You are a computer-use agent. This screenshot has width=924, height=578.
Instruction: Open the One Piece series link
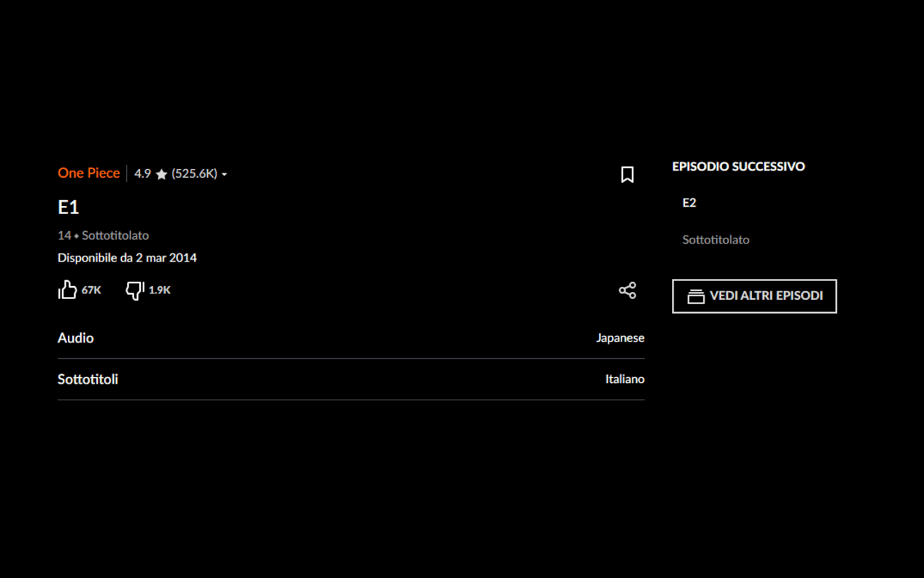click(89, 173)
